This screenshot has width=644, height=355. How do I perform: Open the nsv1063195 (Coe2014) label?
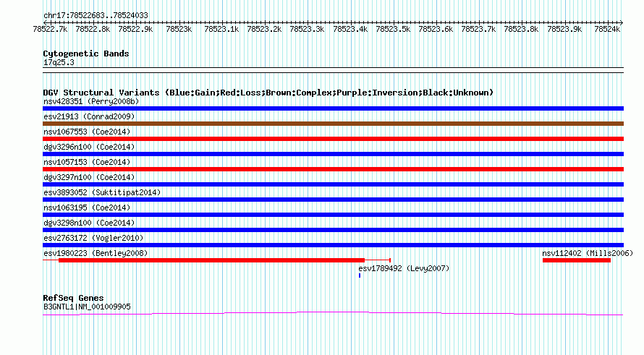pyautogui.click(x=87, y=208)
